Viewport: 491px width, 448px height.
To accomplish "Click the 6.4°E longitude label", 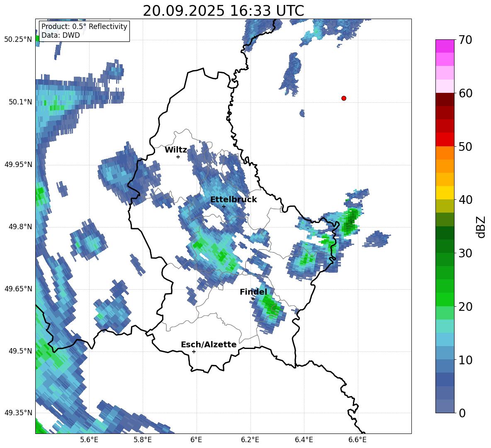I will tap(304, 440).
